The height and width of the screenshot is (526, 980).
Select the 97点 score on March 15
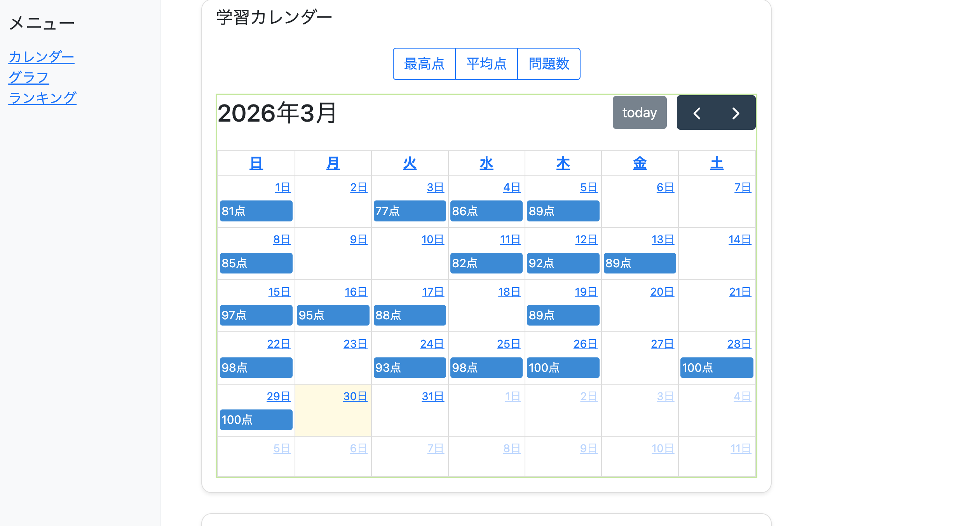pyautogui.click(x=256, y=315)
